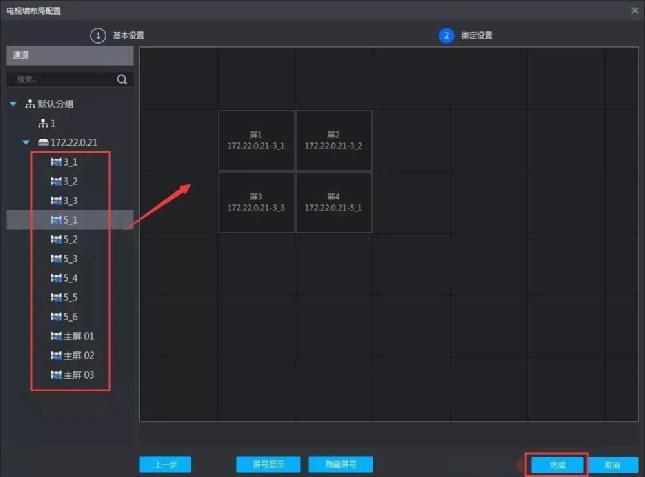Viewport: 645px width, 477px height.
Task: Select the 主屏 02 label
Action: (79, 355)
